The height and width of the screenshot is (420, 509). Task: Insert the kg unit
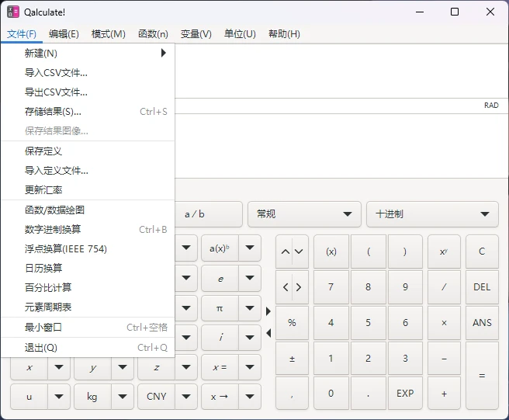point(92,397)
